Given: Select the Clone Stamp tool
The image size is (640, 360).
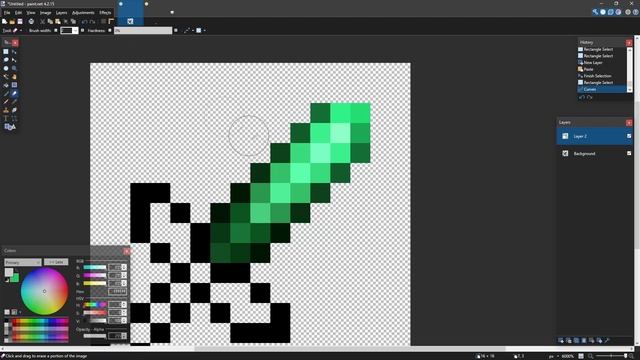Looking at the screenshot, I should (x=6, y=110).
